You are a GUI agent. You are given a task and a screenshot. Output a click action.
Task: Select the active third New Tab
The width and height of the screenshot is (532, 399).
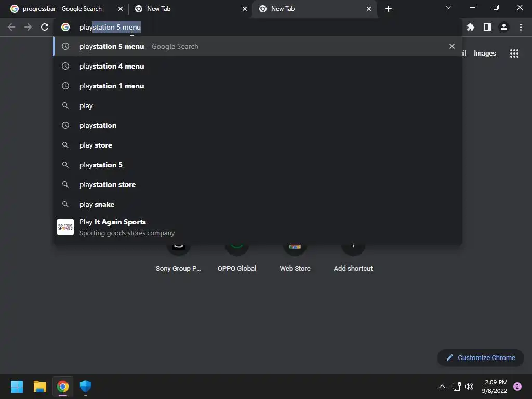tap(314, 9)
